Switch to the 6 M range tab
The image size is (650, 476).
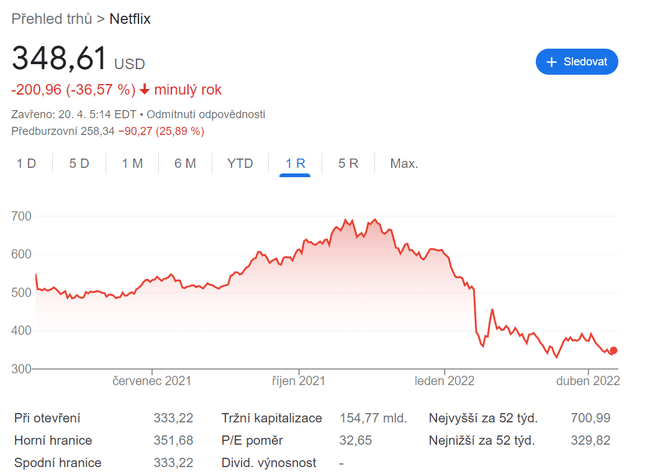185,163
